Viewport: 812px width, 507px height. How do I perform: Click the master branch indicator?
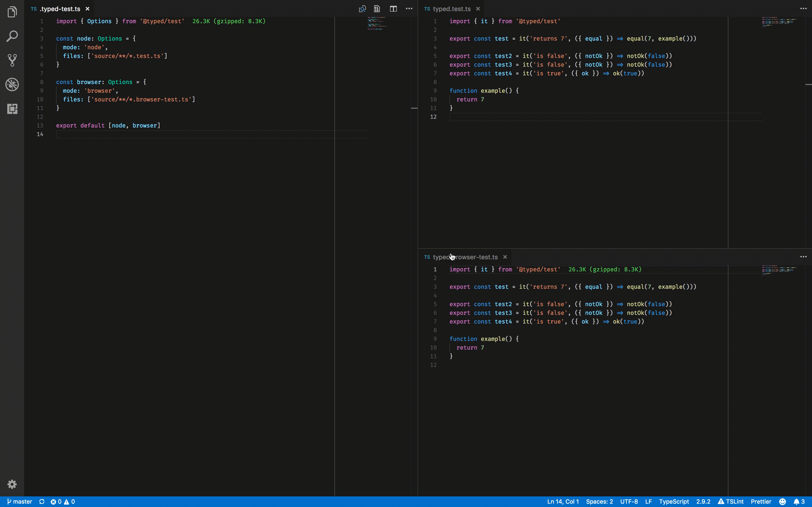(x=20, y=502)
